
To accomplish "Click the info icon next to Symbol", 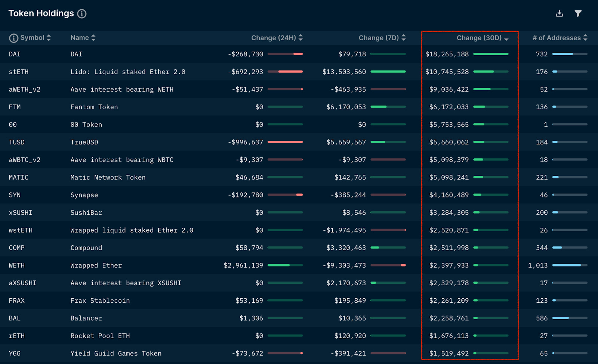I will [13, 38].
